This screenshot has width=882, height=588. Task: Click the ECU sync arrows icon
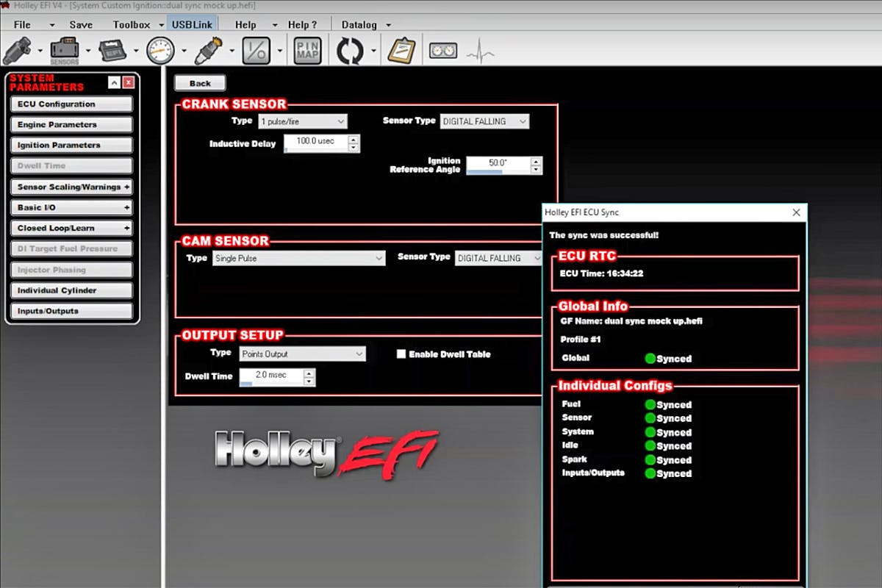pos(351,51)
